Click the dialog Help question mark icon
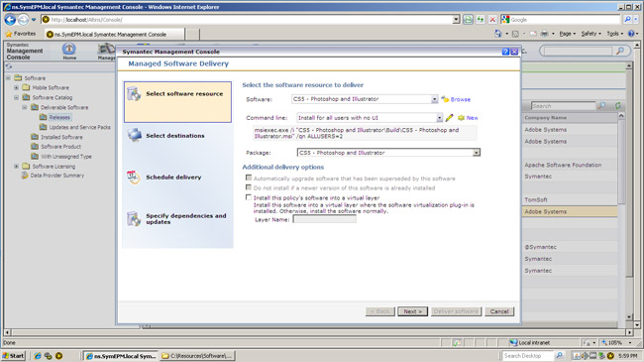The image size is (644, 362). [x=505, y=52]
